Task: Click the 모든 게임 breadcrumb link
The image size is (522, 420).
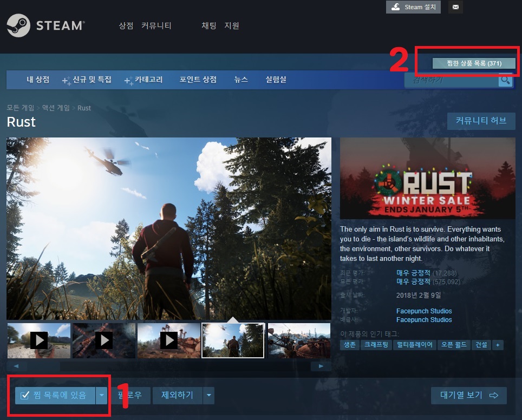Action: [x=21, y=108]
